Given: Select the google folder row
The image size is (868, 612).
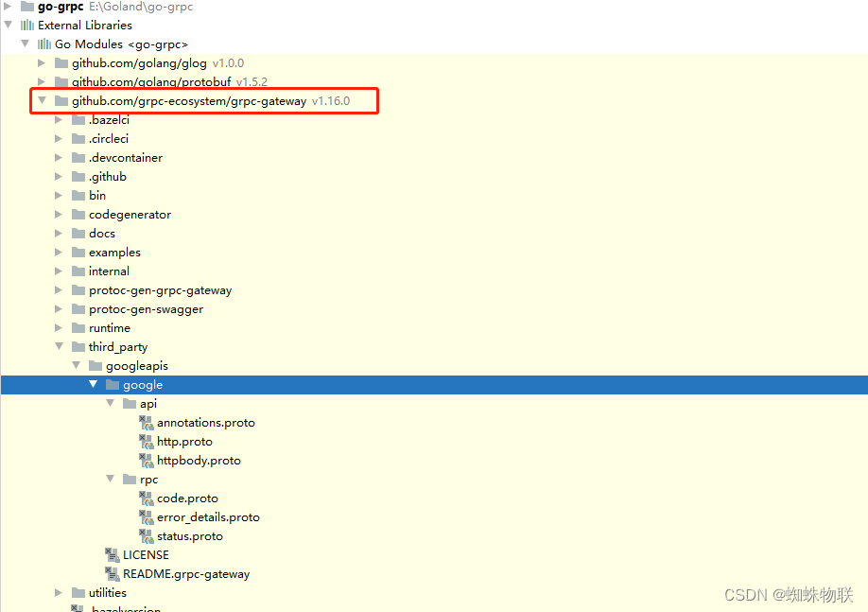Looking at the screenshot, I should pyautogui.click(x=434, y=385).
